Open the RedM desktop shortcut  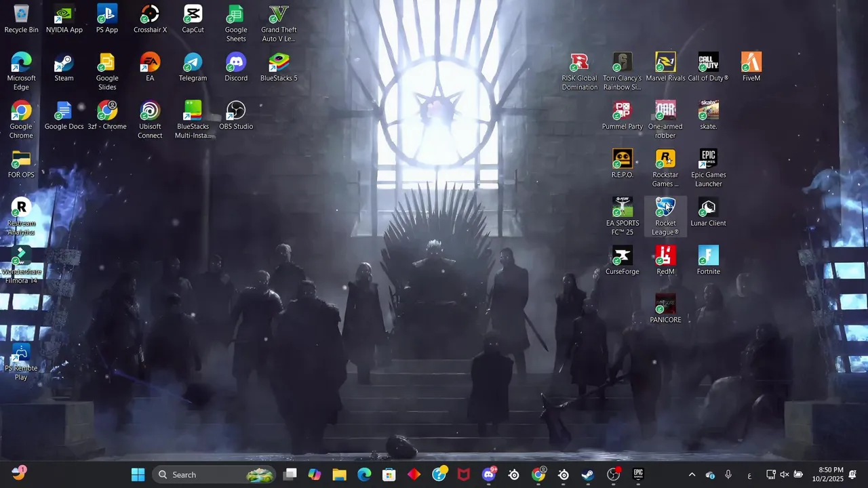pos(665,261)
